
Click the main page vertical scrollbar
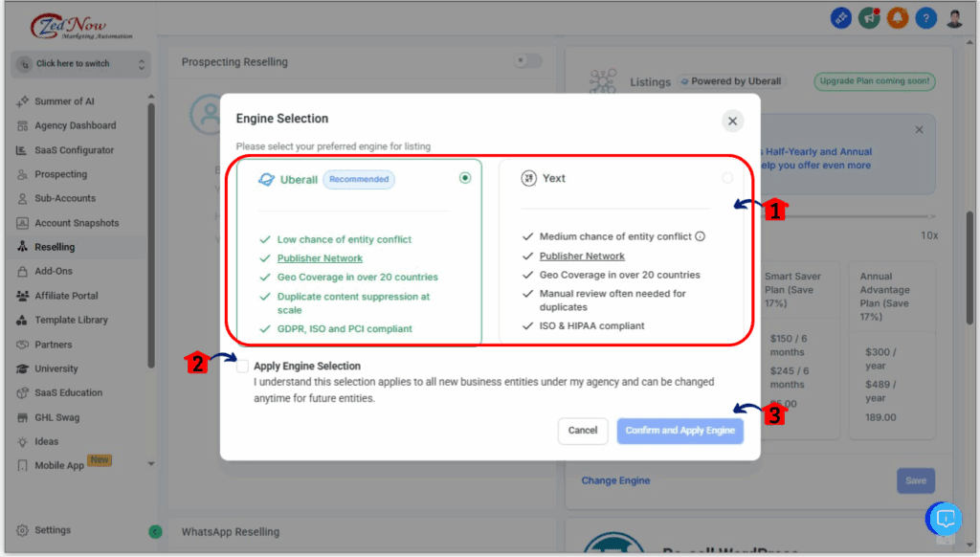point(970,268)
